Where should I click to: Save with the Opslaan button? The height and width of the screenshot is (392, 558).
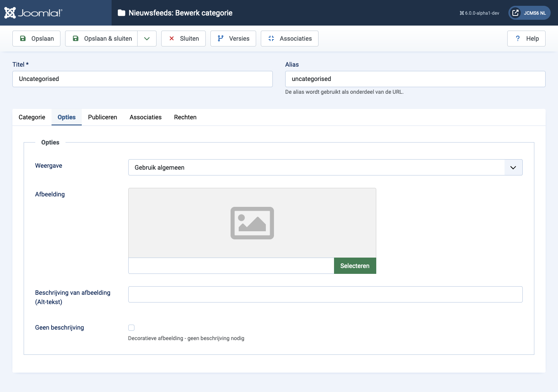[x=36, y=38]
